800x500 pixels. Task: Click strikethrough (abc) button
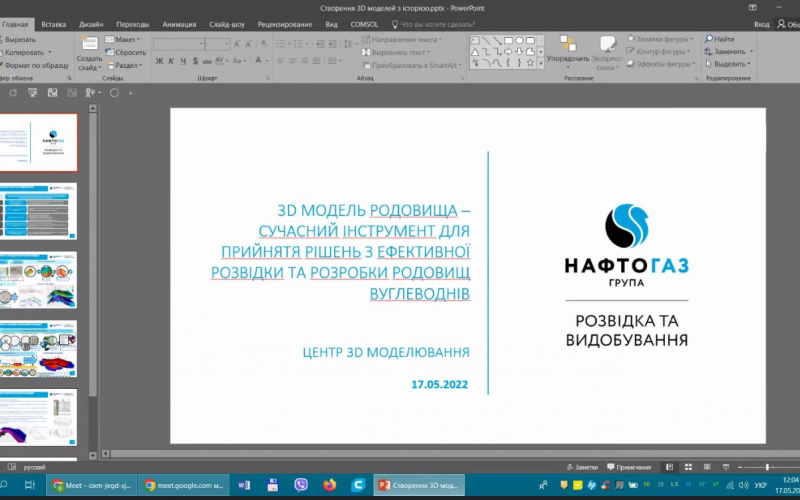tap(207, 61)
